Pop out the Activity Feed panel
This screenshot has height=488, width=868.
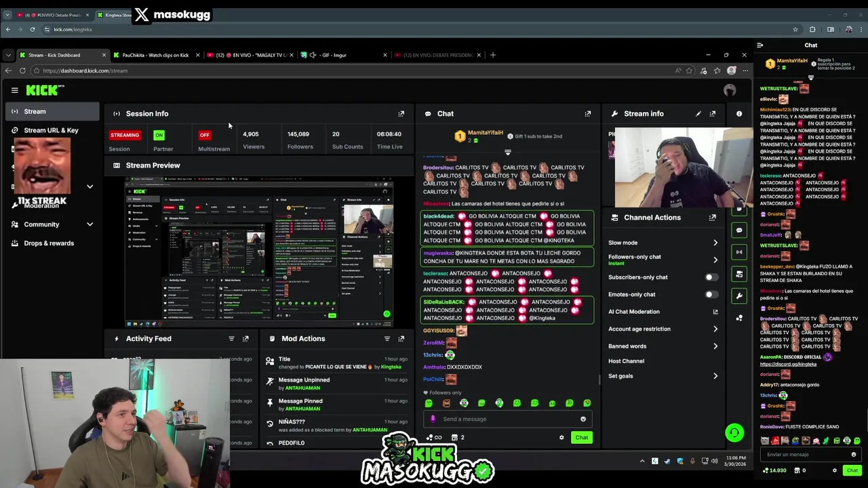coord(245,339)
